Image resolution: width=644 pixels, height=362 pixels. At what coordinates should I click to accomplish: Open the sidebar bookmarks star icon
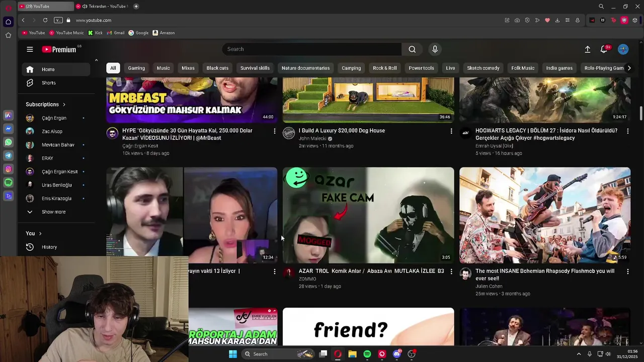click(x=8, y=35)
